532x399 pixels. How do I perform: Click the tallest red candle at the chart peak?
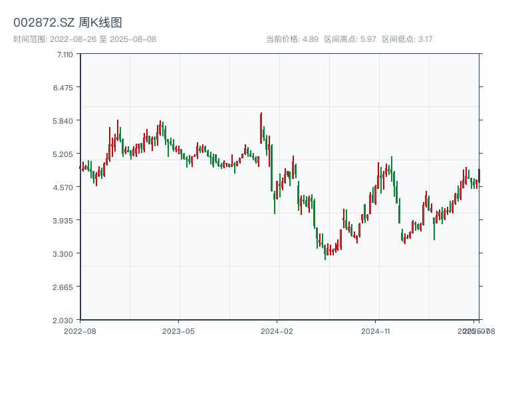pyautogui.click(x=261, y=128)
